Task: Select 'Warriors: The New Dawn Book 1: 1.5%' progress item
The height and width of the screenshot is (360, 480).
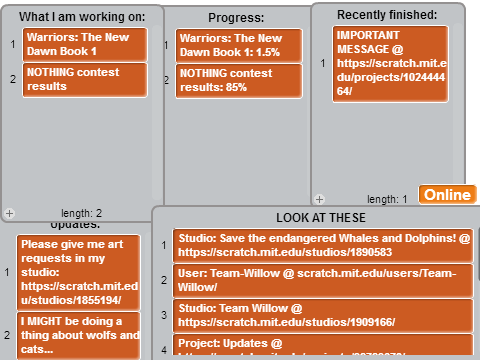Action: click(239, 46)
